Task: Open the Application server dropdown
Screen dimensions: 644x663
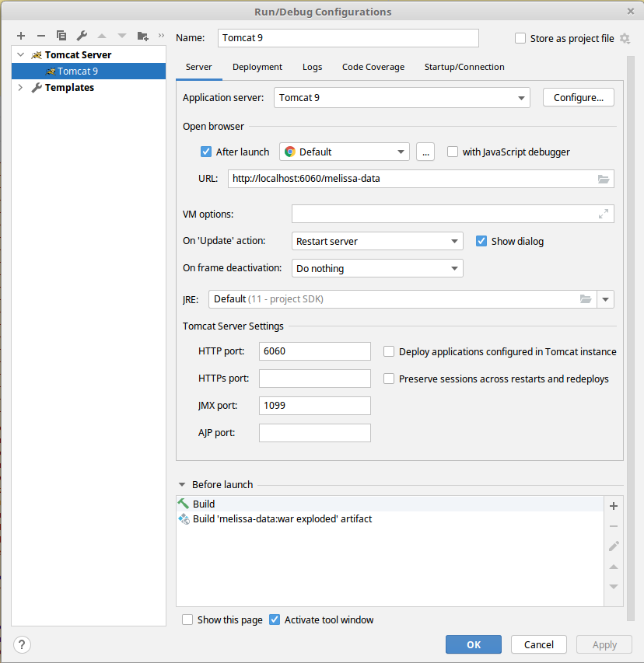Action: 402,98
